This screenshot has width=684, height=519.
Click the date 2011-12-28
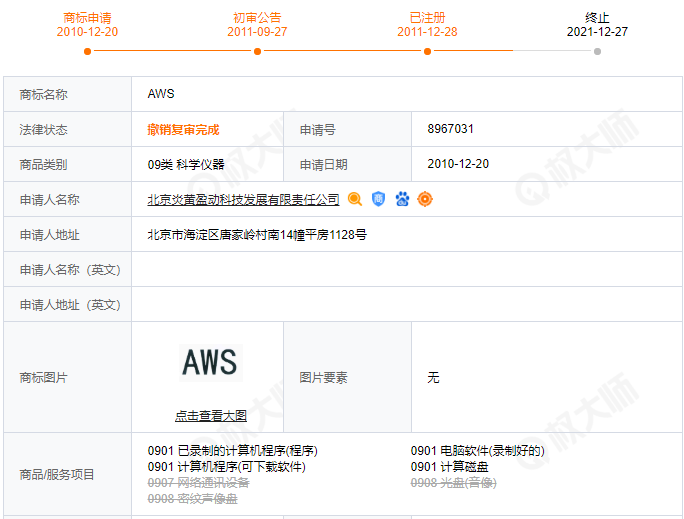428,32
